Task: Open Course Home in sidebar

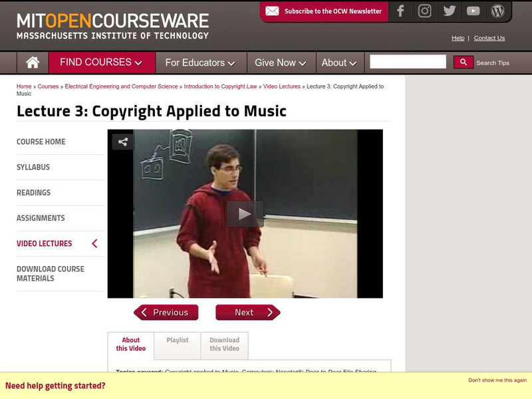Action: coord(41,142)
